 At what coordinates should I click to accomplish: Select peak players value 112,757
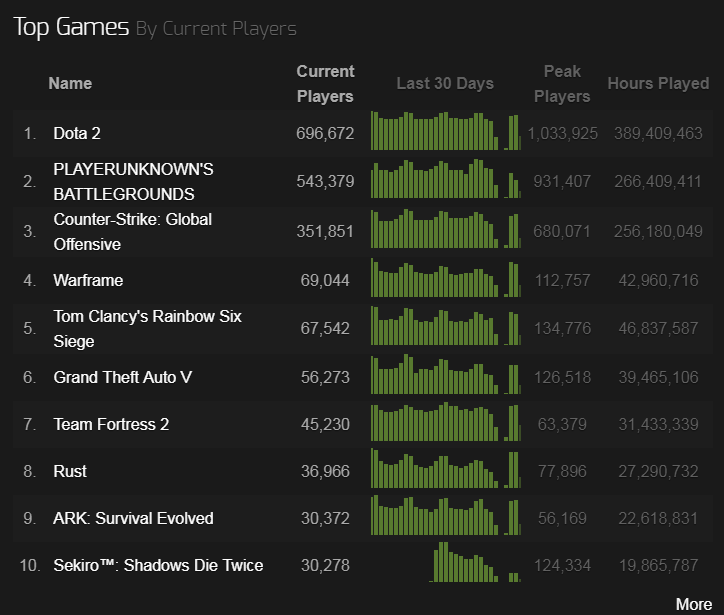pos(562,280)
